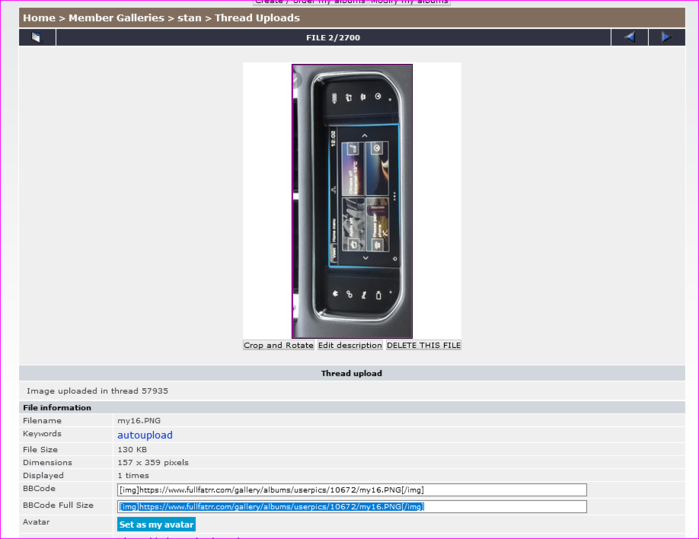Click the '1 times' displayed value

133,475
